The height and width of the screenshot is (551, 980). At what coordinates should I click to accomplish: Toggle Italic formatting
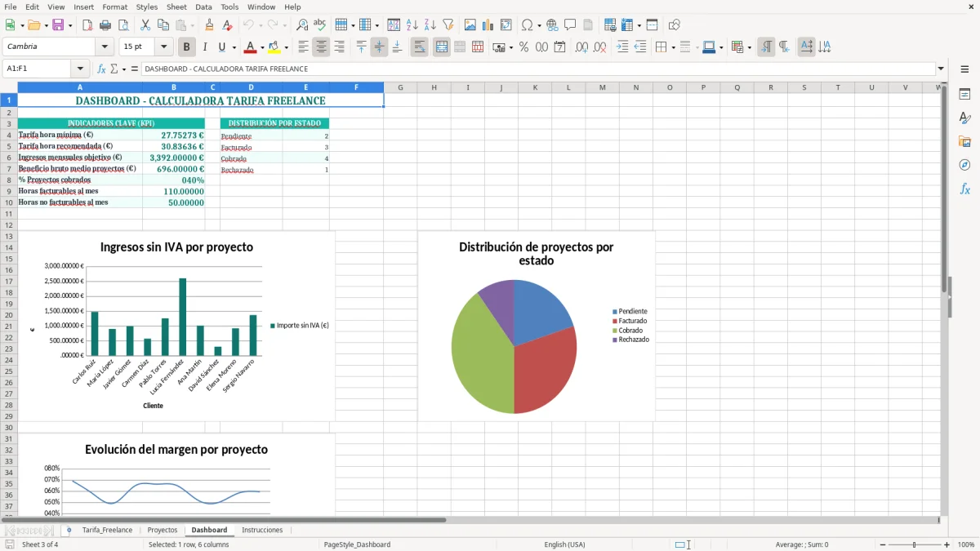point(205,47)
